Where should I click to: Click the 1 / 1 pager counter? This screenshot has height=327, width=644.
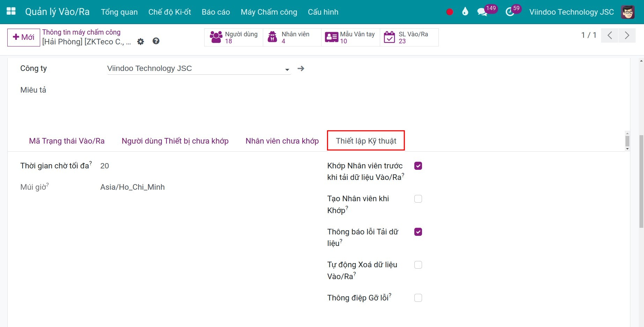coord(589,35)
